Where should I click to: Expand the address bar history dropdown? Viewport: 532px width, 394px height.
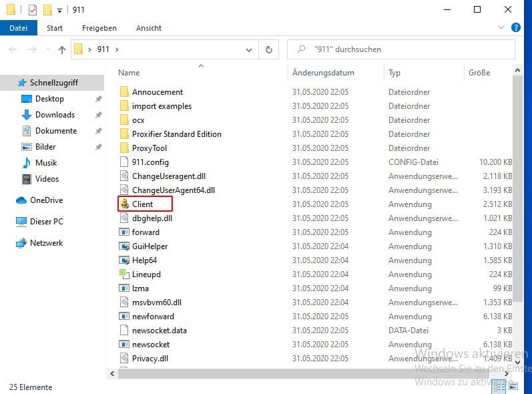248,49
